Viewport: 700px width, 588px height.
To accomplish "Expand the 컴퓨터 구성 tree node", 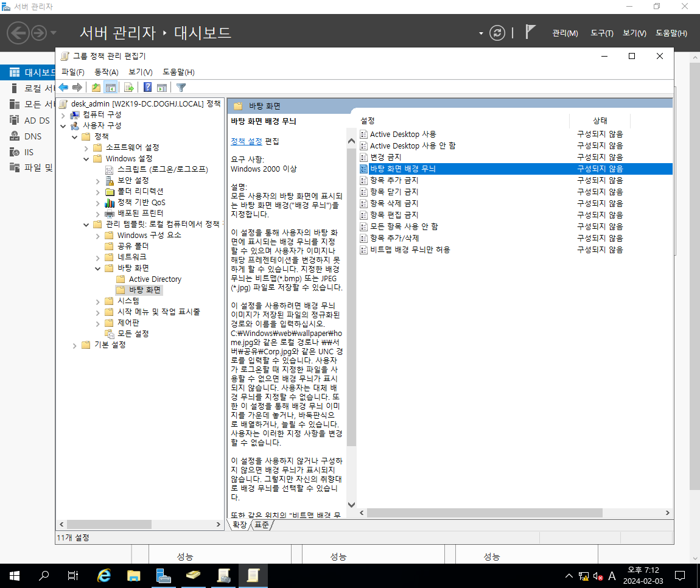I will pos(63,115).
